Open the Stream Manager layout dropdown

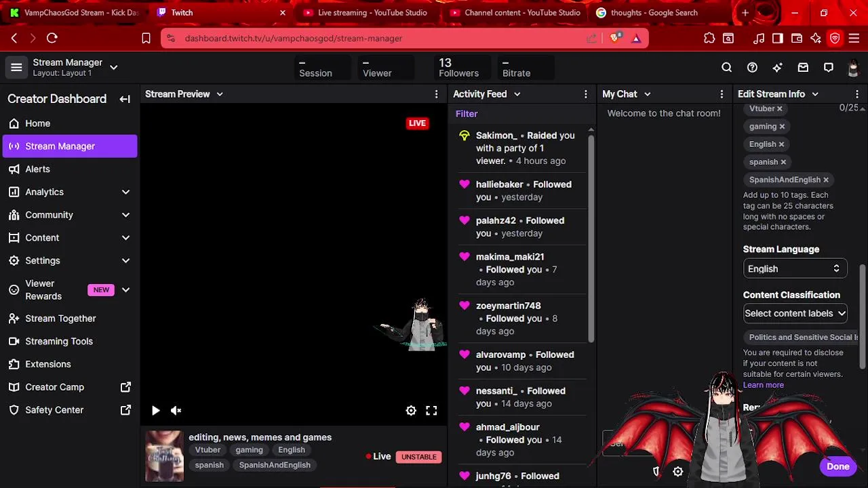pos(113,67)
